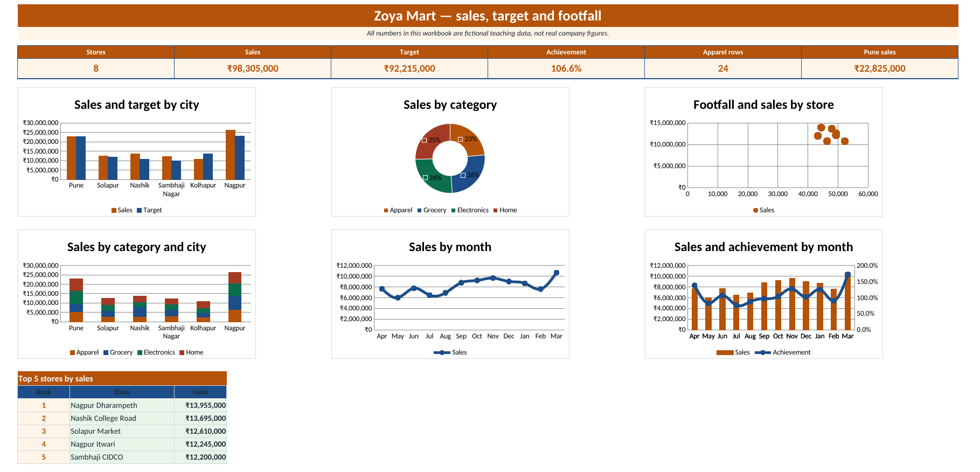
Task: Click the Rank column header in top stores table
Action: click(x=44, y=392)
